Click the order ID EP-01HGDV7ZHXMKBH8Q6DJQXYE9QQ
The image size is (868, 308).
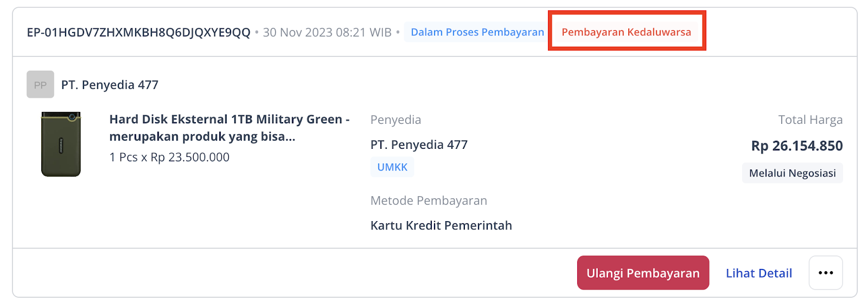138,33
